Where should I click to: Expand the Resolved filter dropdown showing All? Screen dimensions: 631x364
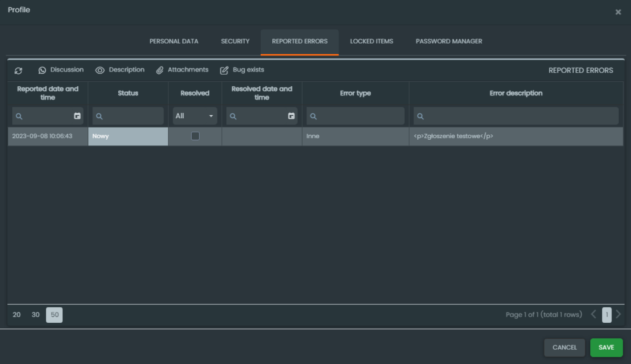(195, 116)
